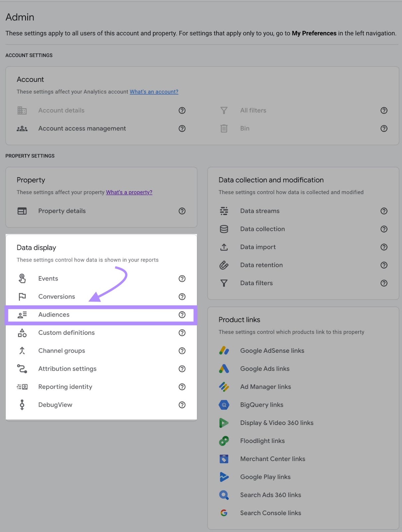This screenshot has height=532, width=402.
Task: Open help for Data streams
Action: pyautogui.click(x=384, y=211)
